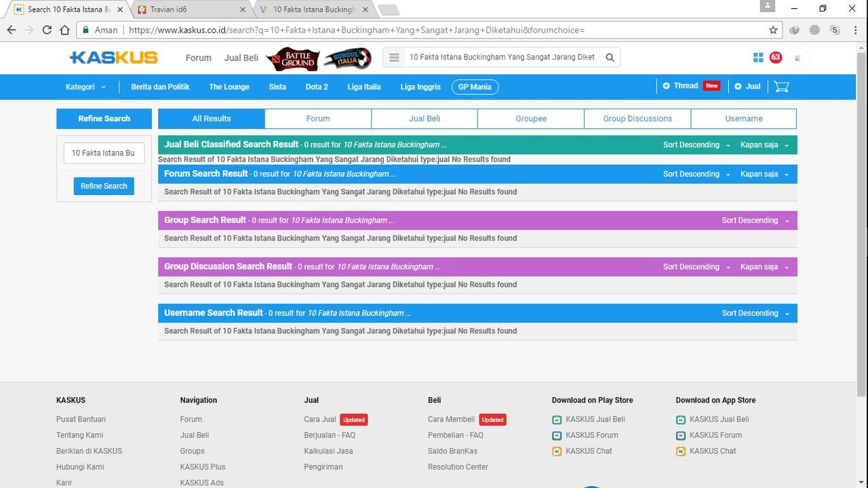Open the search options hamburger menu

pos(394,58)
